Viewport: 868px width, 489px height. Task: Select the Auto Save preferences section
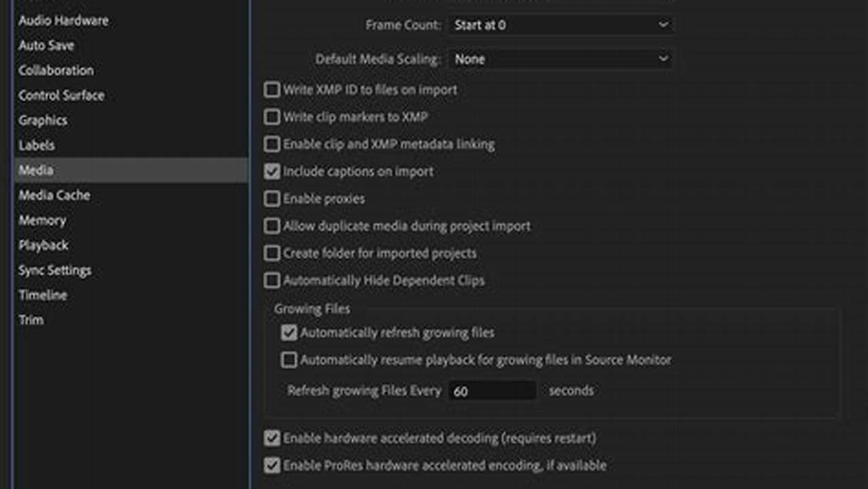(x=46, y=46)
